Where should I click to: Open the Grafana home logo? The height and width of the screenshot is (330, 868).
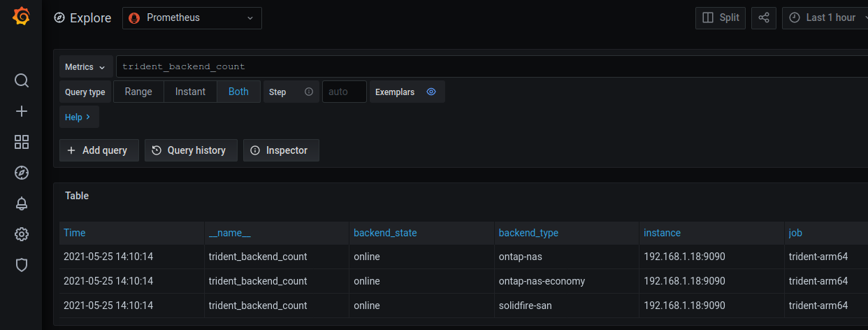(21, 17)
